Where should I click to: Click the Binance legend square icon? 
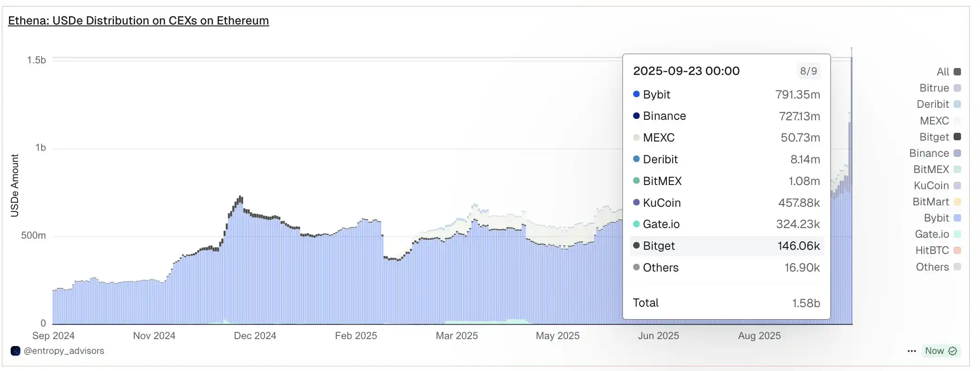point(957,153)
